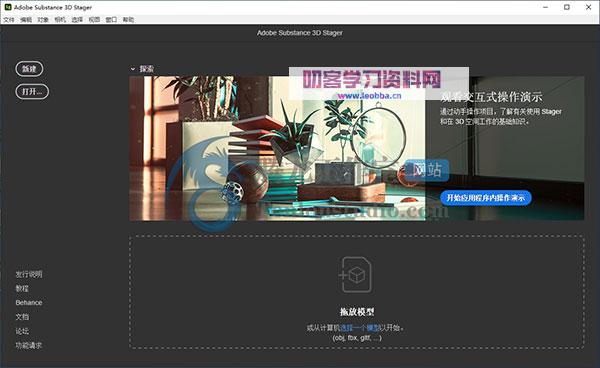The width and height of the screenshot is (600, 368).
Task: Open the 编辑 menu
Action: point(26,20)
